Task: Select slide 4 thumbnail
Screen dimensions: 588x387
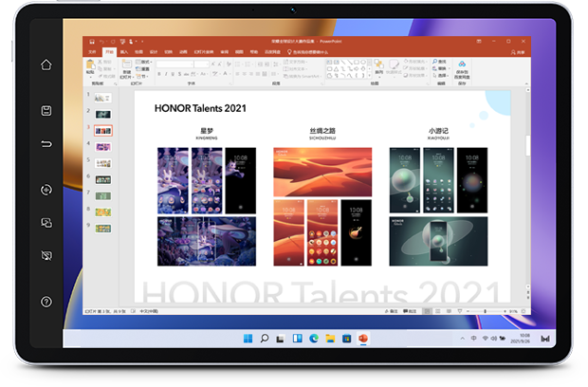Action: [103, 147]
